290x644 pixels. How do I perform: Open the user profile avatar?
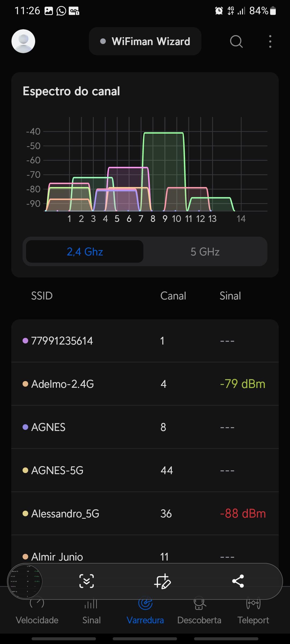[x=23, y=41]
